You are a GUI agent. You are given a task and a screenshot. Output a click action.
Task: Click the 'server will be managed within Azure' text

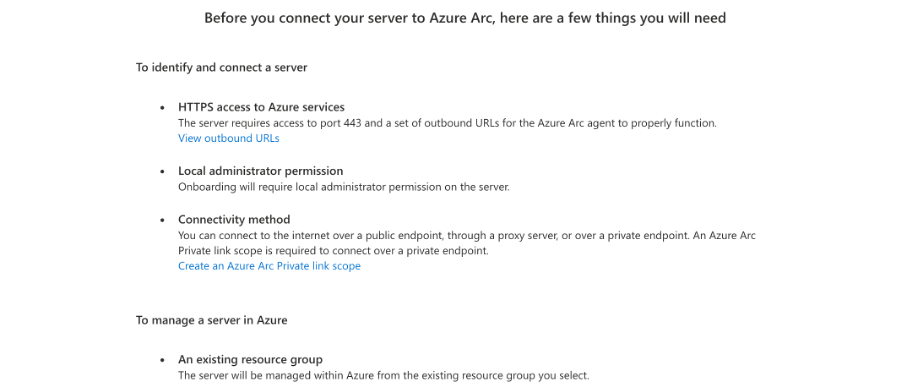pos(383,376)
